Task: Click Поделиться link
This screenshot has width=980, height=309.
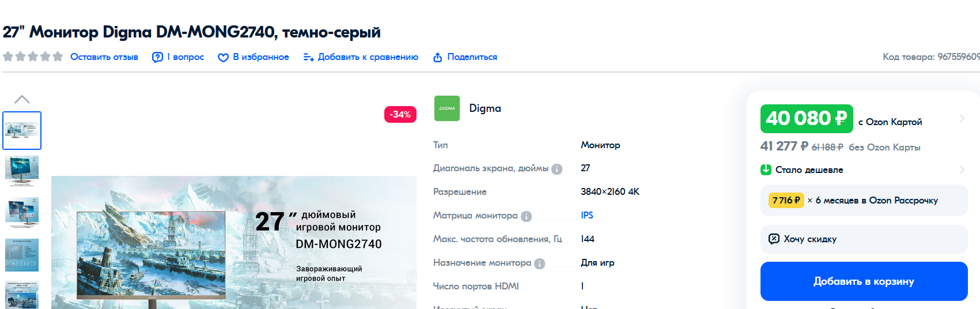Action: point(472,57)
